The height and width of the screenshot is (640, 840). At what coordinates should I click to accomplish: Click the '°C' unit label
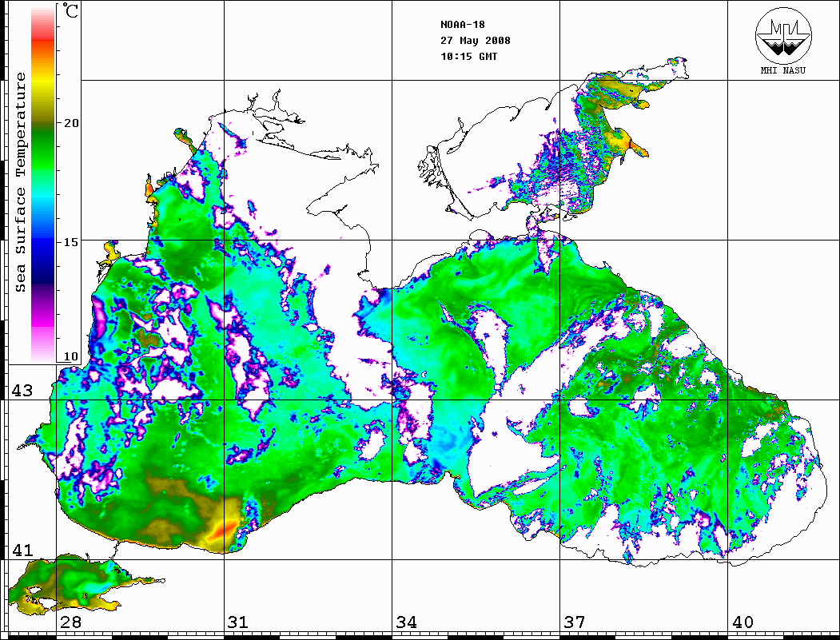pyautogui.click(x=69, y=10)
